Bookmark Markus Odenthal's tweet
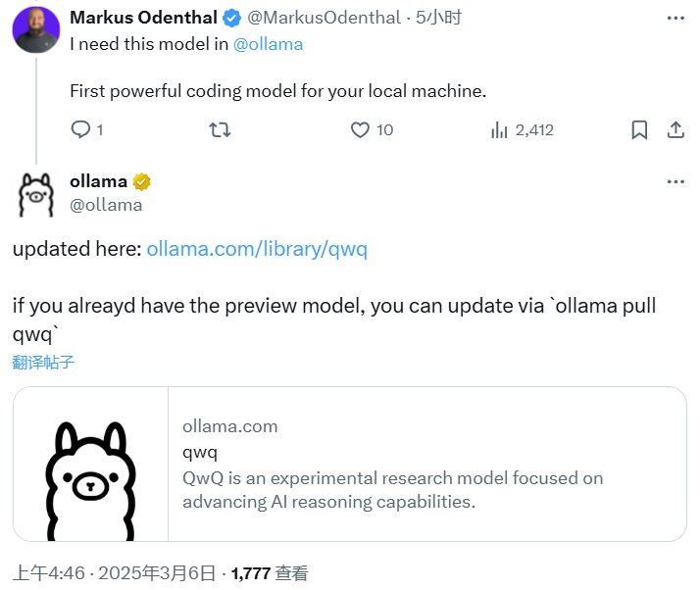 (x=639, y=130)
